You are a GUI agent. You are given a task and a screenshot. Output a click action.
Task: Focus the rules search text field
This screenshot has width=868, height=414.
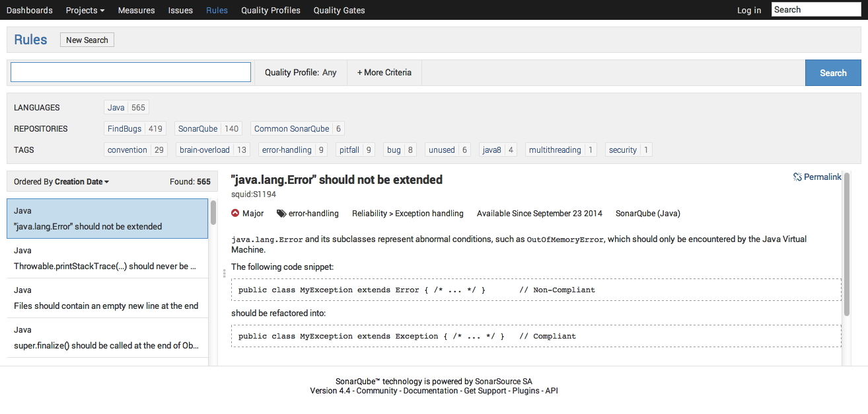click(131, 73)
